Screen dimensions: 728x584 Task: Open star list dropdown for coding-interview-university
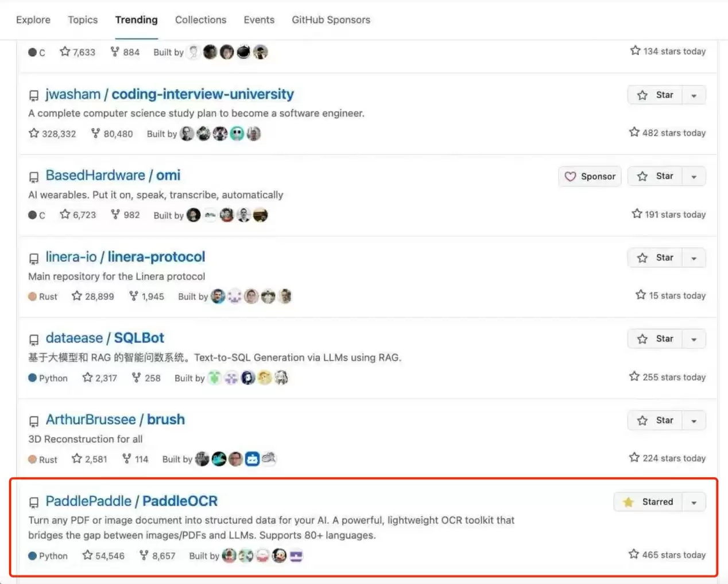click(x=694, y=95)
